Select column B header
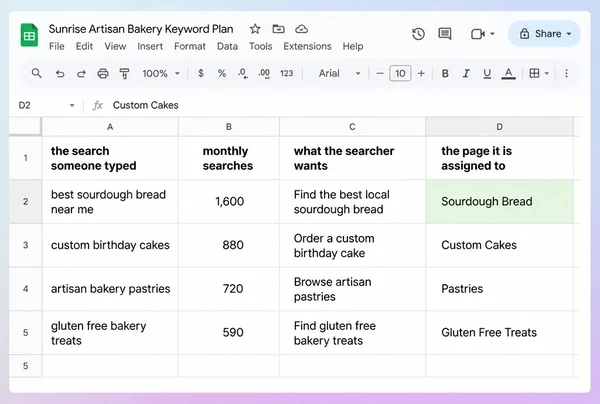The height and width of the screenshot is (404, 600). [228, 127]
